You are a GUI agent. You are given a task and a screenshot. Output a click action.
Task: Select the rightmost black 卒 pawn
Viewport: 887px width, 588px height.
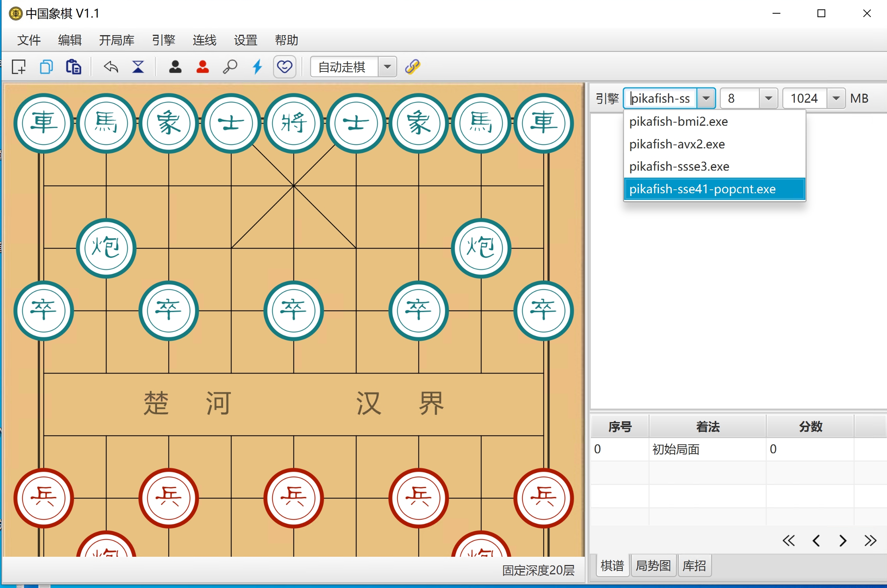coord(544,311)
